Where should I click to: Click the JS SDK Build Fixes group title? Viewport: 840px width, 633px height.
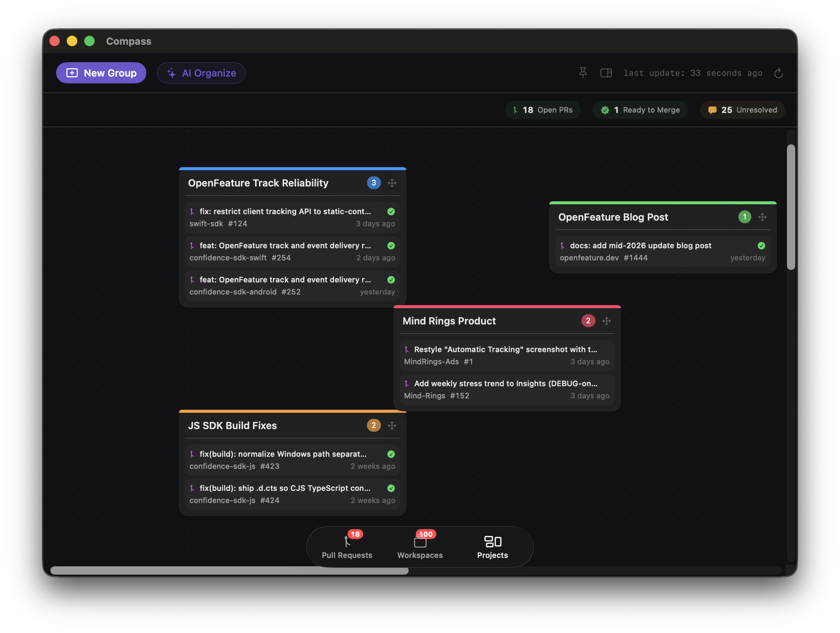pyautogui.click(x=232, y=426)
